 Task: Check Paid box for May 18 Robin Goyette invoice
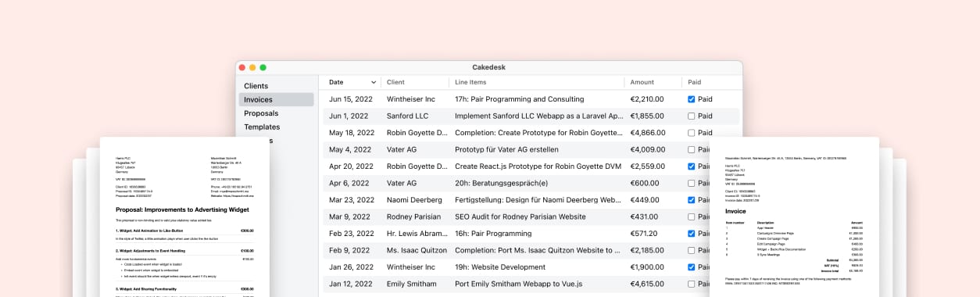(692, 133)
